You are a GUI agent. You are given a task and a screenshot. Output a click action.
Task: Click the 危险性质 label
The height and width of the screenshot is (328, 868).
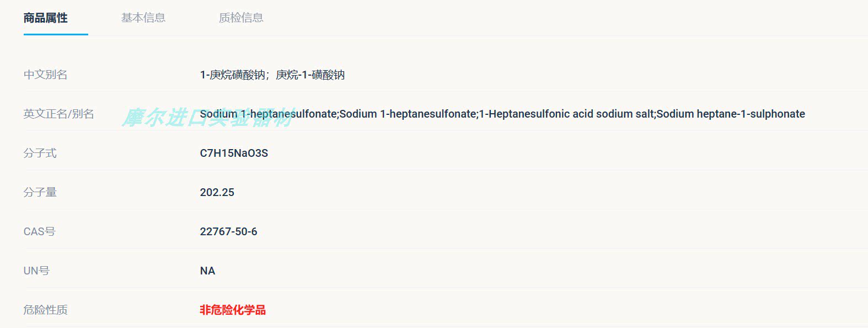45,310
